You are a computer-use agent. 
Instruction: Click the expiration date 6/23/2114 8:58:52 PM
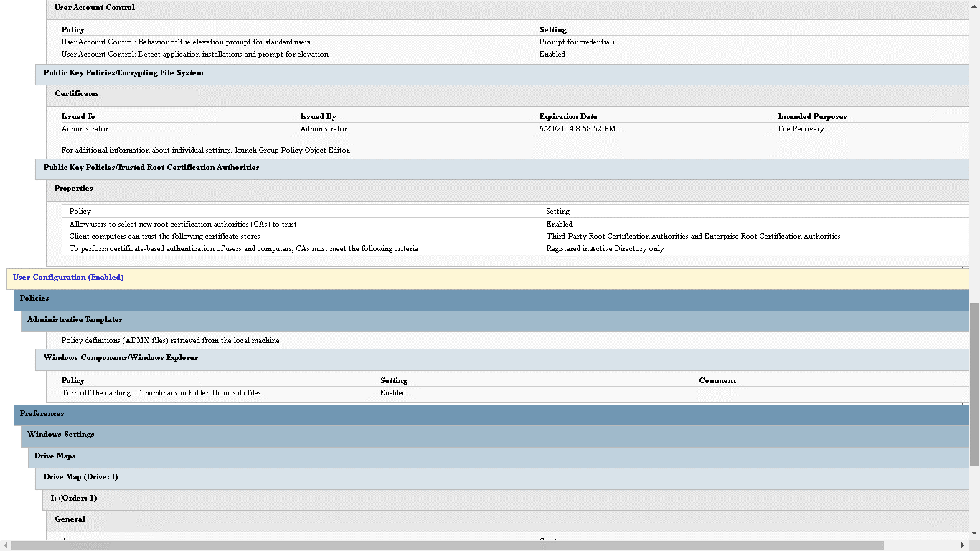[x=578, y=129]
